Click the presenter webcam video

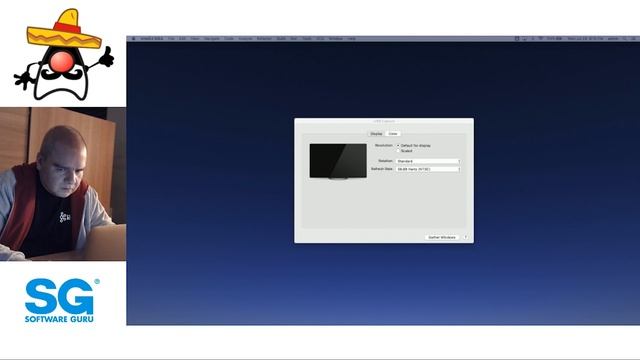coord(63,184)
